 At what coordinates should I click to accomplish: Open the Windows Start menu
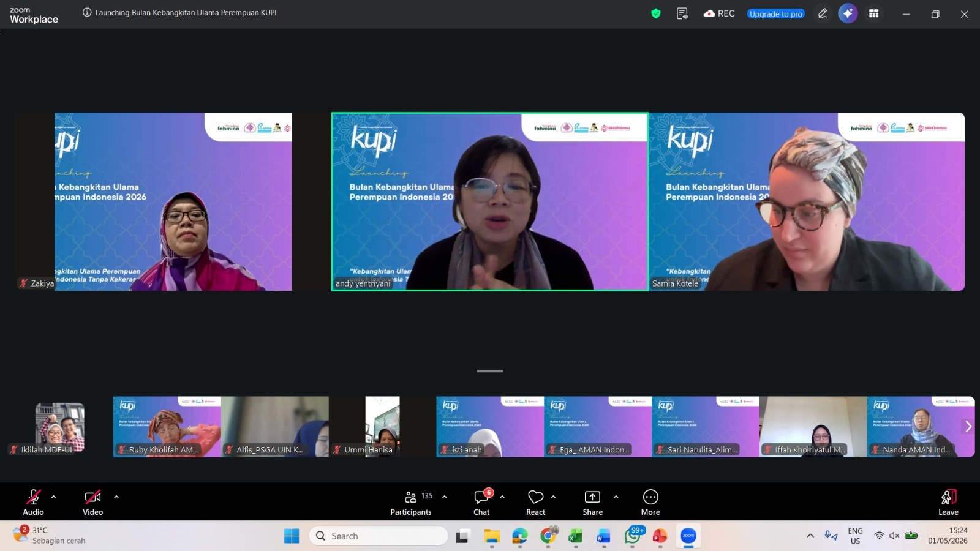coord(292,536)
